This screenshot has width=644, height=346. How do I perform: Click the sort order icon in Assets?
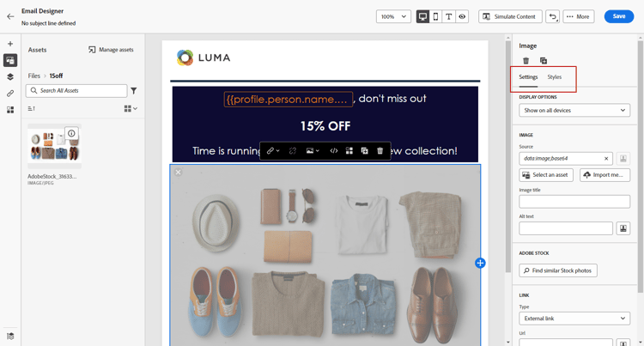click(x=31, y=108)
